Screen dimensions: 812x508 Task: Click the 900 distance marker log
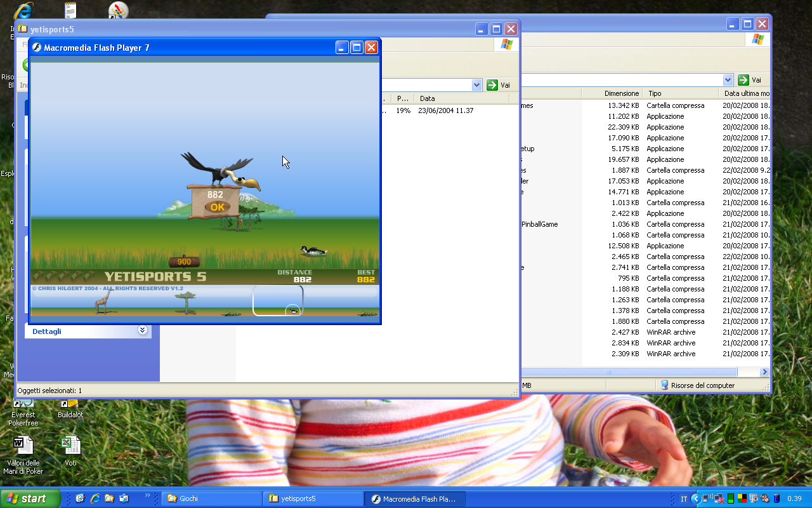tap(184, 262)
